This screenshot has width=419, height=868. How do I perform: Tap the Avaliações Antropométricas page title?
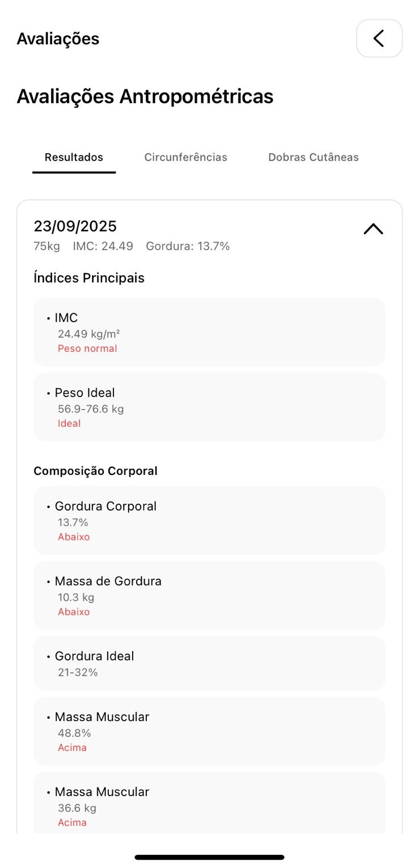145,96
